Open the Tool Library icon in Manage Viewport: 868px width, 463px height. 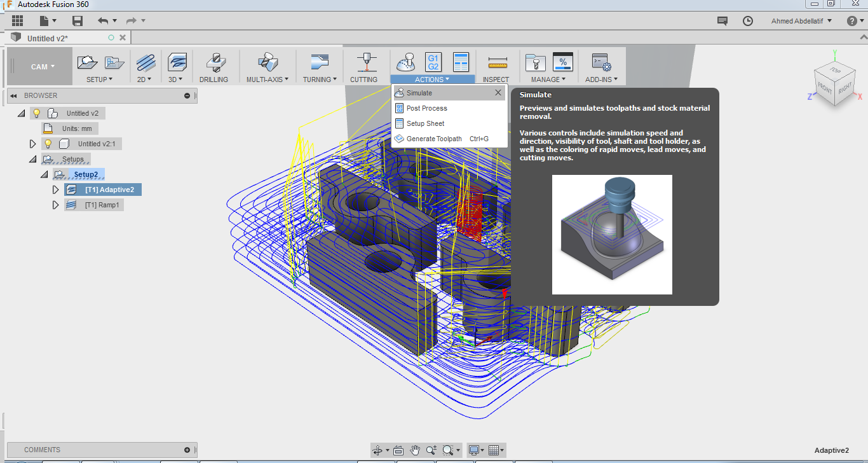point(535,62)
